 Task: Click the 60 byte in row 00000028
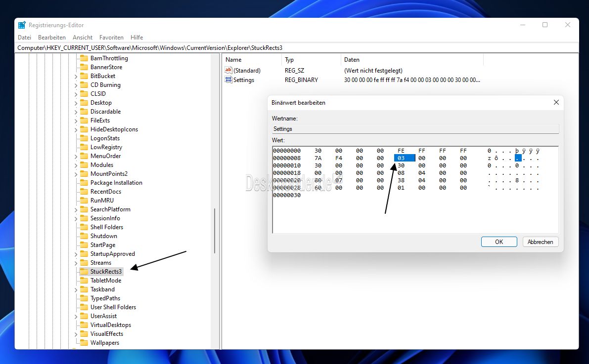pyautogui.click(x=318, y=188)
